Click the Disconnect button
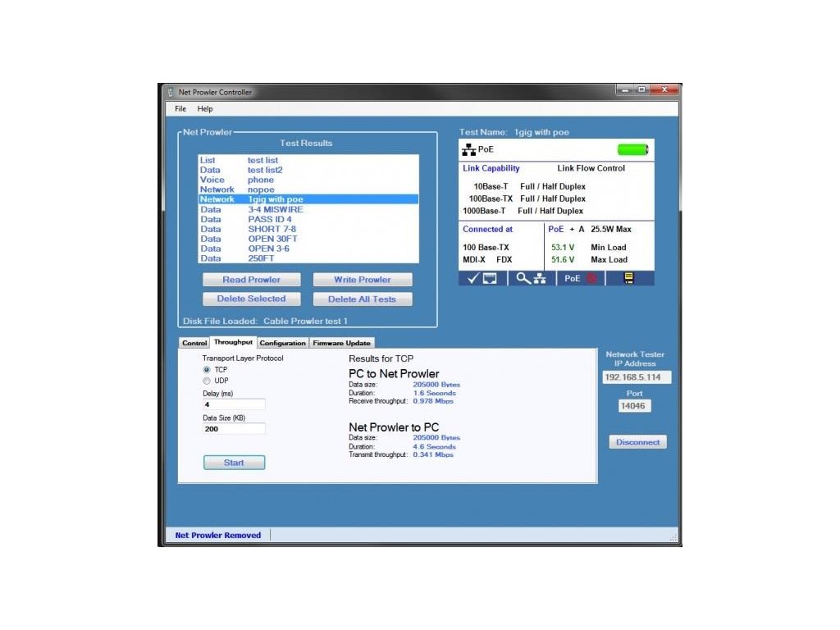This screenshot has height=630, width=840. click(637, 442)
